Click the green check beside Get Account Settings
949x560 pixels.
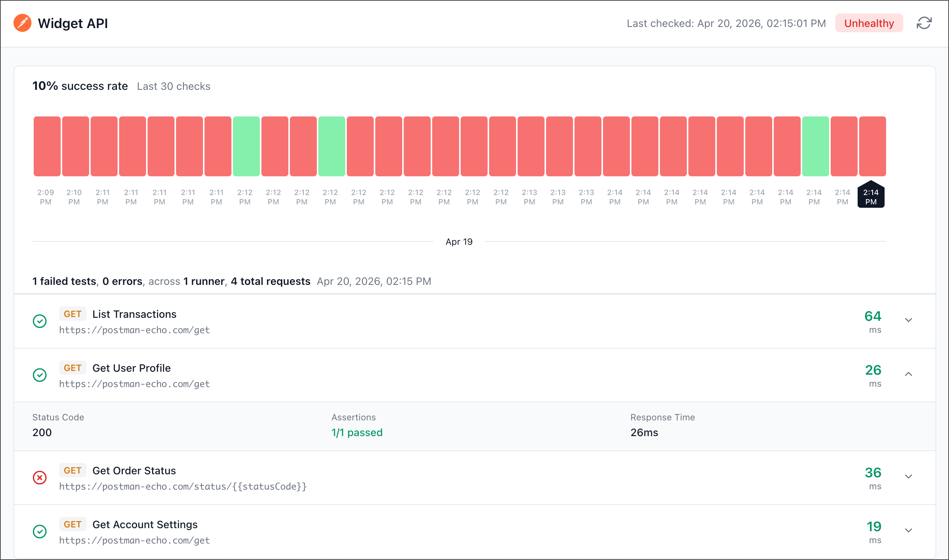(x=40, y=532)
